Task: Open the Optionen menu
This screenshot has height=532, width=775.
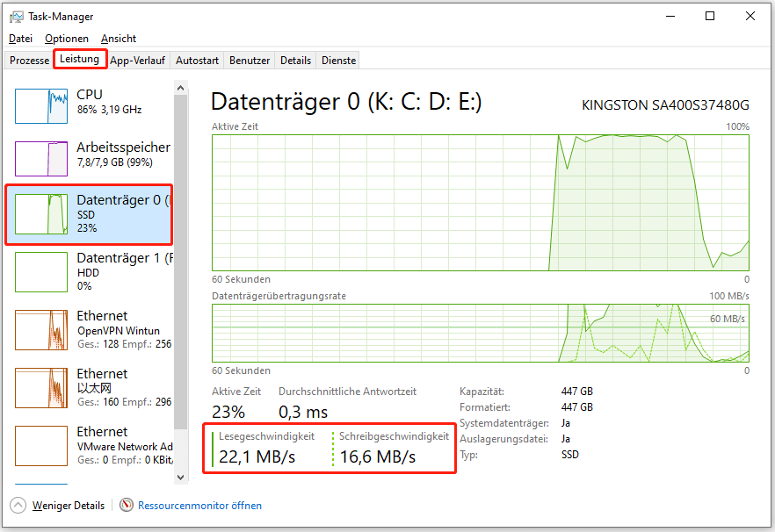Action: [x=67, y=39]
